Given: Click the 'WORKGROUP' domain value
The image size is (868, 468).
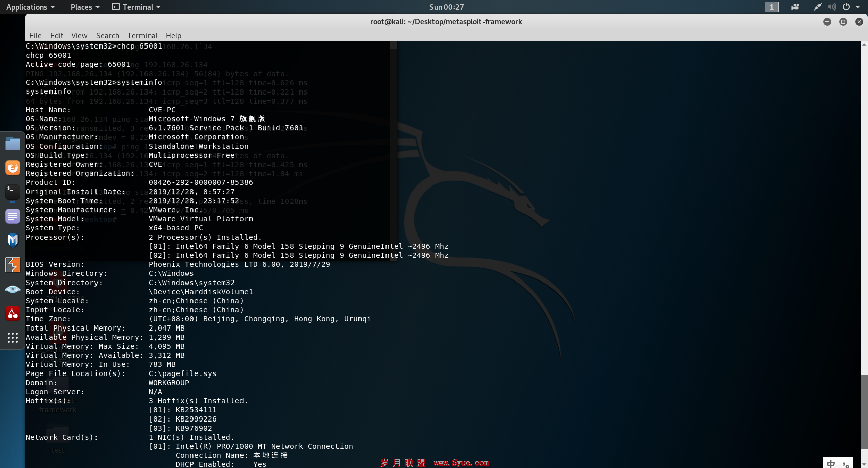Looking at the screenshot, I should click(169, 383).
